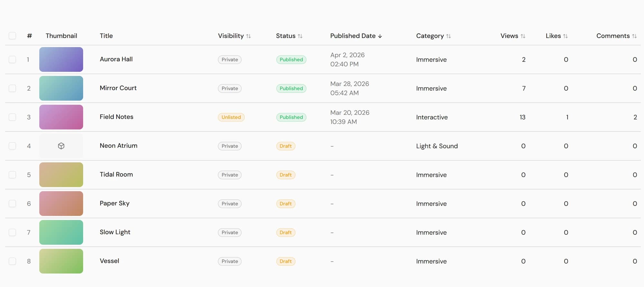Click the 'Mar 28, 2026' published date

click(350, 84)
